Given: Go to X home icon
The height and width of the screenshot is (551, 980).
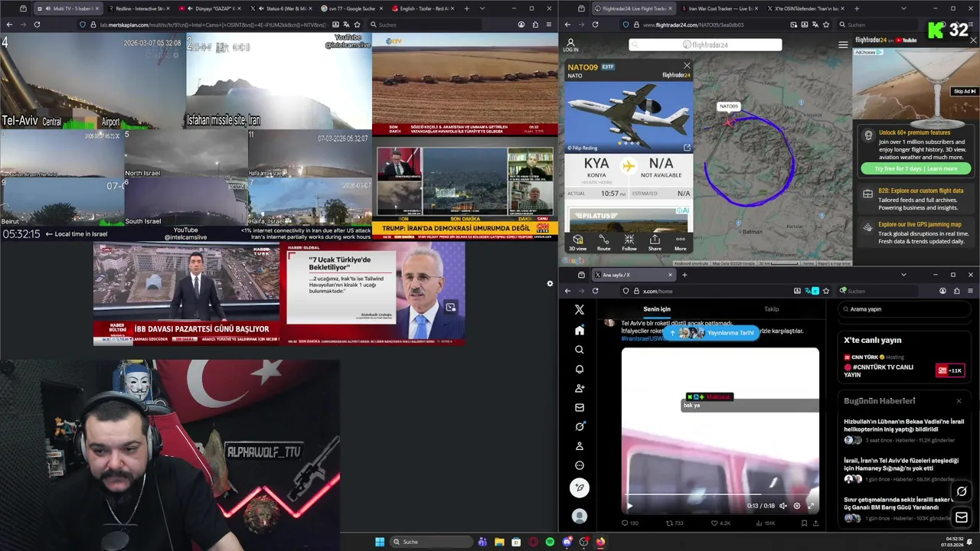Looking at the screenshot, I should point(580,330).
